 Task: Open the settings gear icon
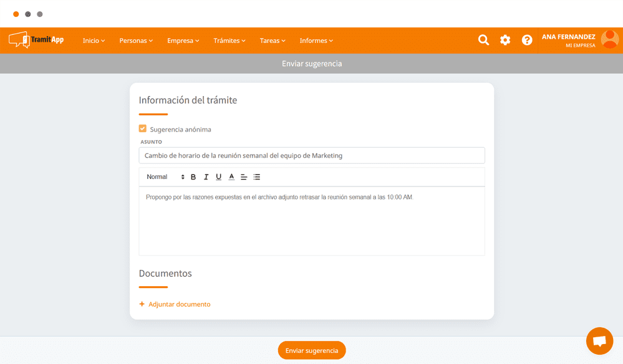(x=505, y=40)
